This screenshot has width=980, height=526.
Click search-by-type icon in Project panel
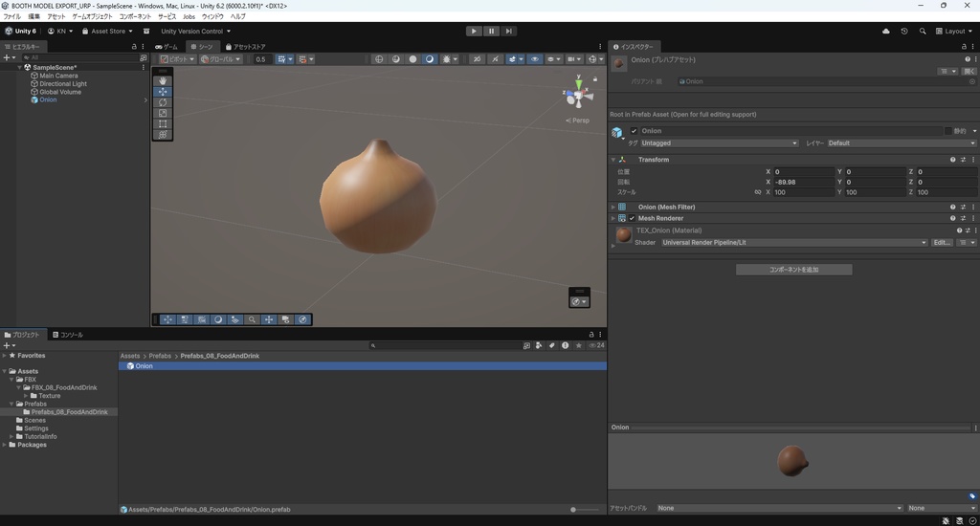coord(538,345)
